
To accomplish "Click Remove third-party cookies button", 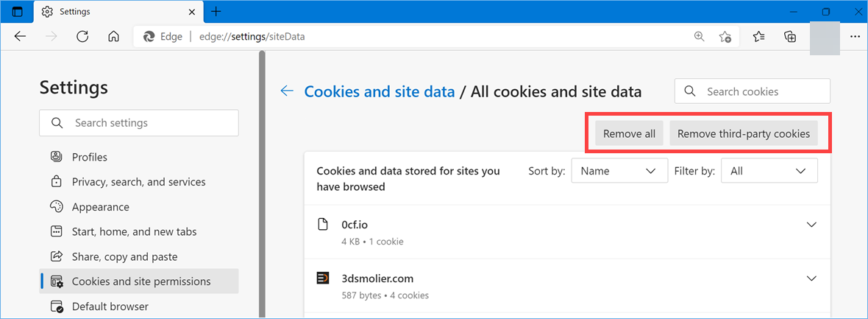I will click(743, 133).
